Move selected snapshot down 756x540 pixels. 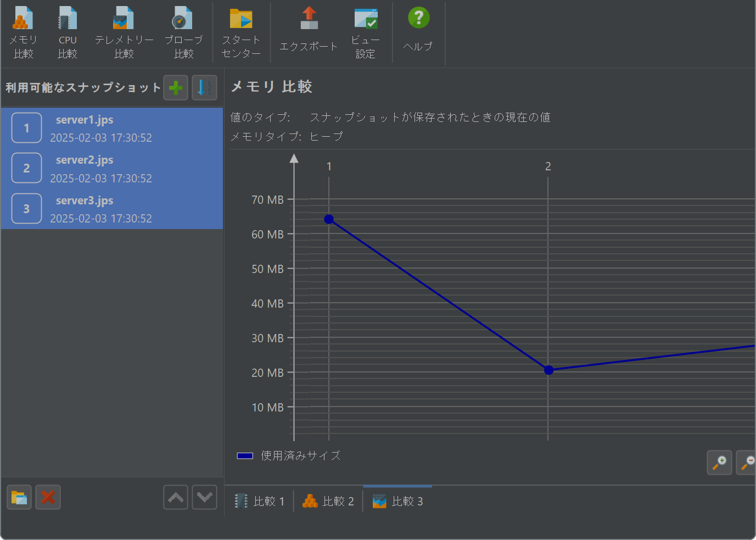(204, 498)
